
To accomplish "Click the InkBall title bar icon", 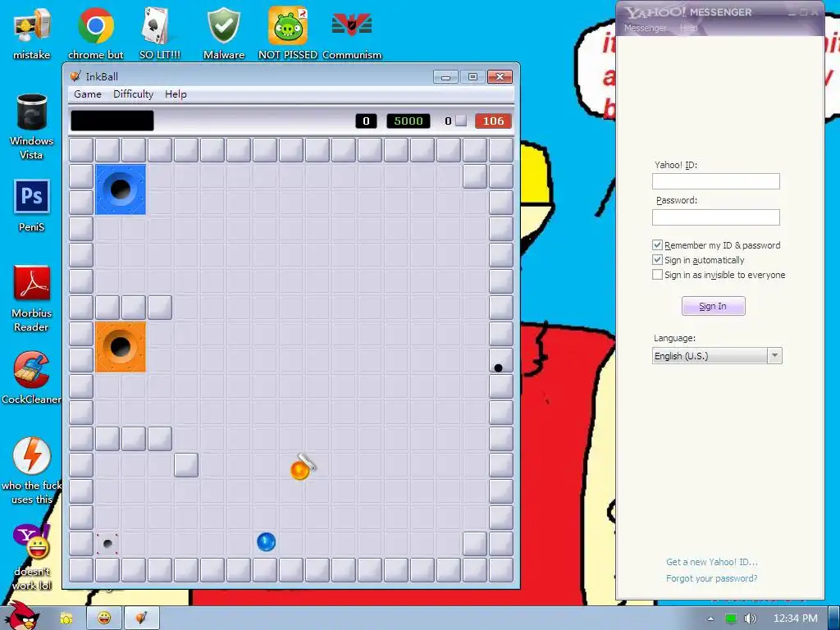I will pyautogui.click(x=76, y=76).
